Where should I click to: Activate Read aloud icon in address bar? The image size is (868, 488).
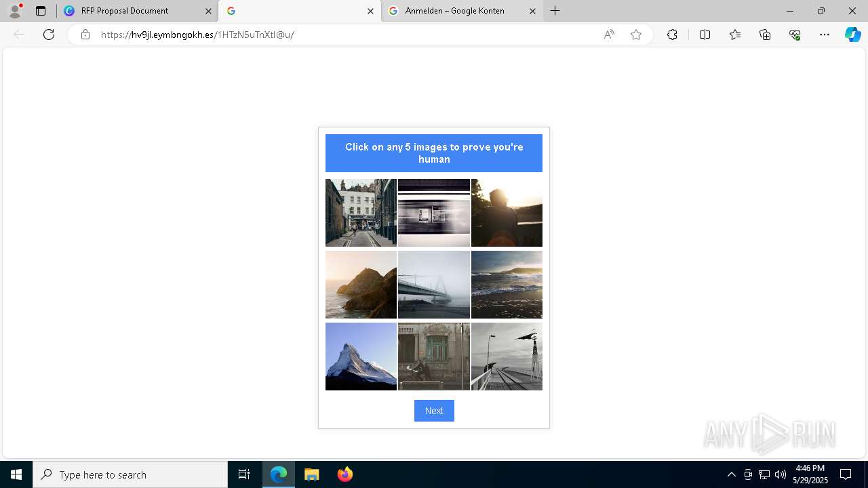tap(609, 35)
